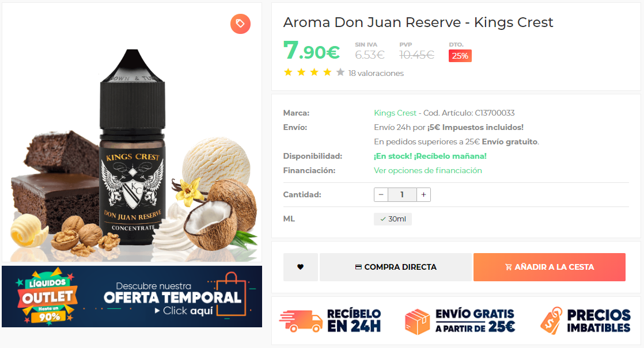Image resolution: width=644 pixels, height=348 pixels.
Task: Select the 30ml size option
Action: tap(393, 219)
